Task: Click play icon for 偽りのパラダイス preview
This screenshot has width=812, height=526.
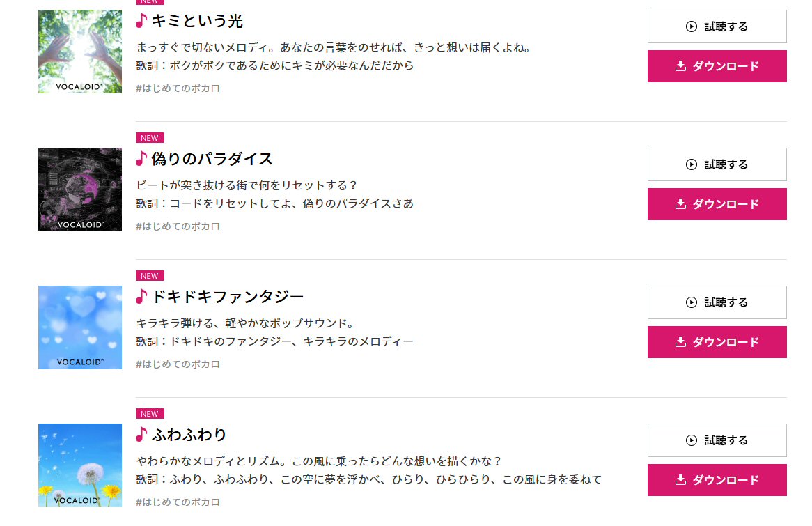Action: [x=692, y=164]
